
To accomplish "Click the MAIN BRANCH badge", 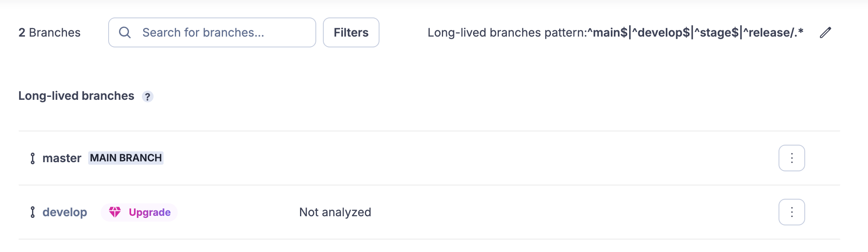I will [126, 158].
